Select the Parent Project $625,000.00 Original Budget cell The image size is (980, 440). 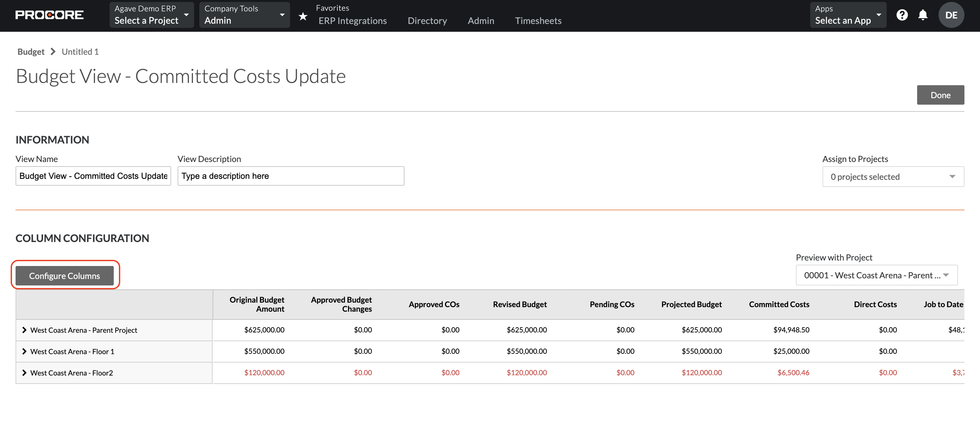[x=264, y=330]
